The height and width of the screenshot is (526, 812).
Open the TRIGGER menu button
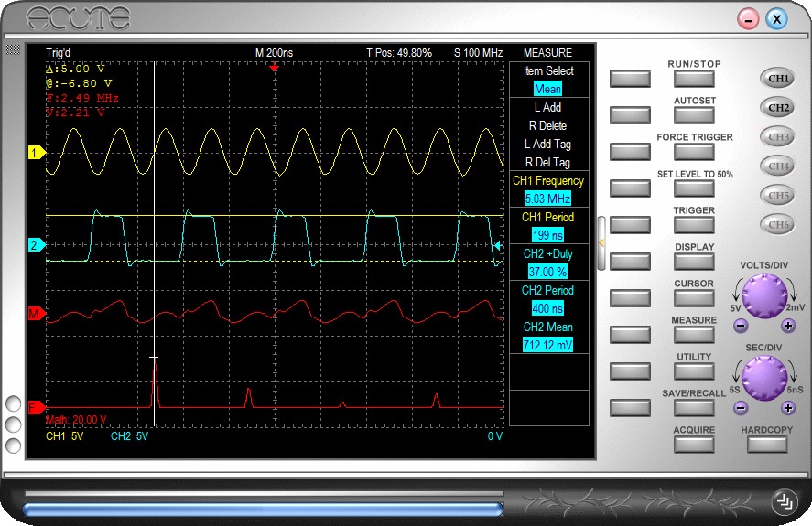tap(694, 225)
